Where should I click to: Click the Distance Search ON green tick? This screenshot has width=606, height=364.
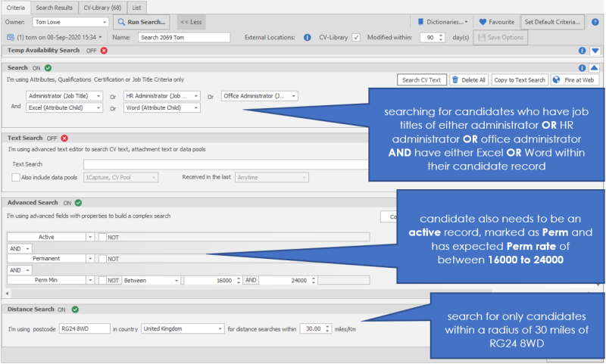tap(75, 310)
